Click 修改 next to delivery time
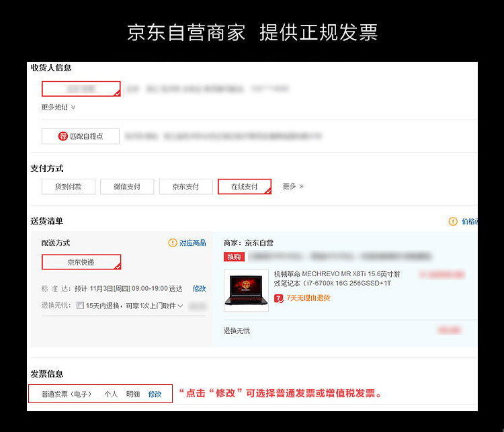504x432 pixels. tap(200, 289)
